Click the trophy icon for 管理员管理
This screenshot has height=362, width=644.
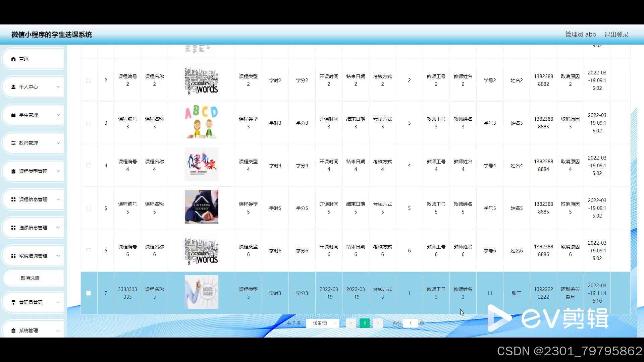[x=13, y=302]
